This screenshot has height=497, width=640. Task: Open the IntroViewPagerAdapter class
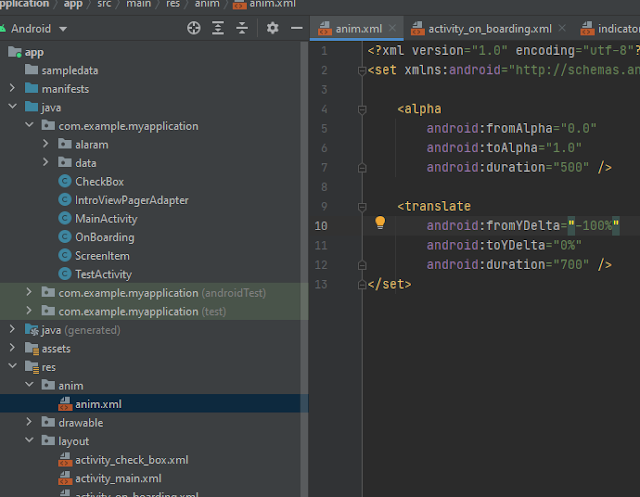[131, 200]
